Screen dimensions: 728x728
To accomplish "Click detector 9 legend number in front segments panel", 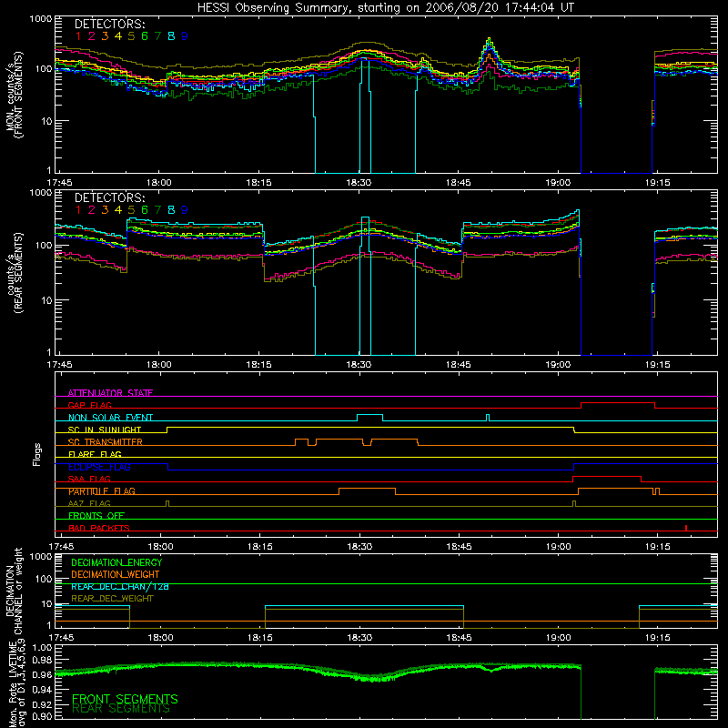I will (x=185, y=36).
